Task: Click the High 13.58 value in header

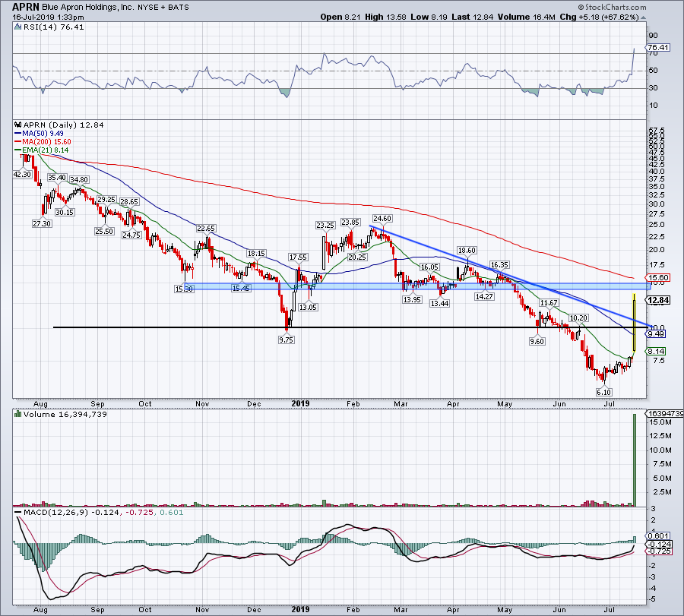Action: 385,17
